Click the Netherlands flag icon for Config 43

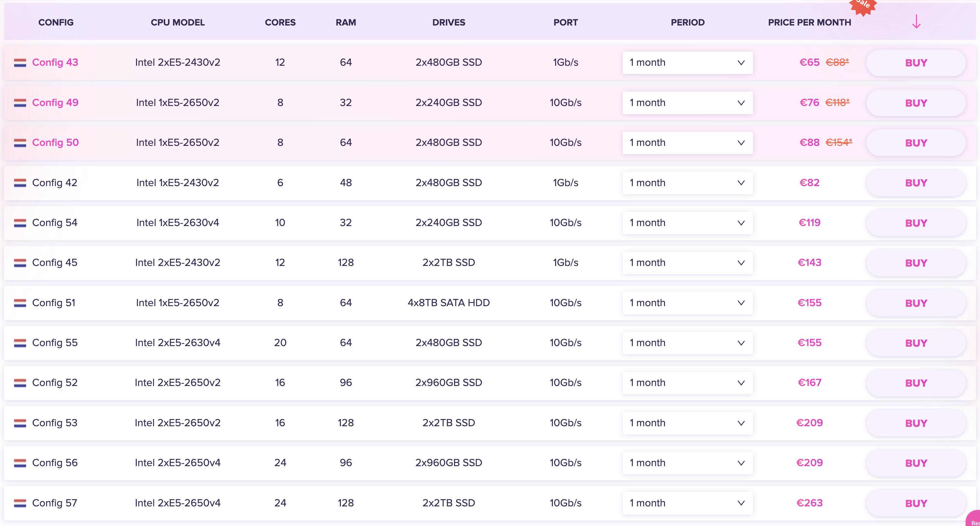19,63
